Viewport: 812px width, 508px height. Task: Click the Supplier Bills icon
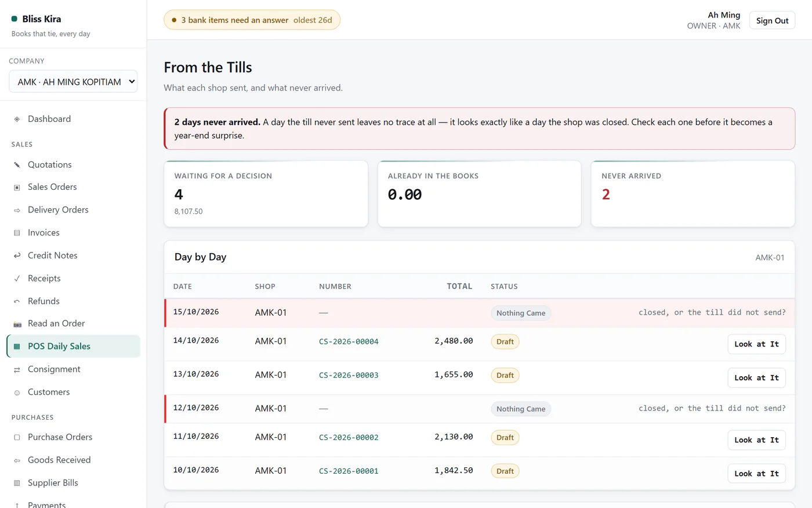point(17,483)
